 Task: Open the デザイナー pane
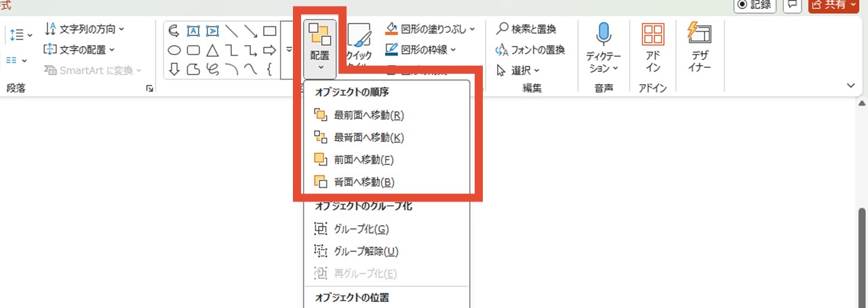coord(699,47)
